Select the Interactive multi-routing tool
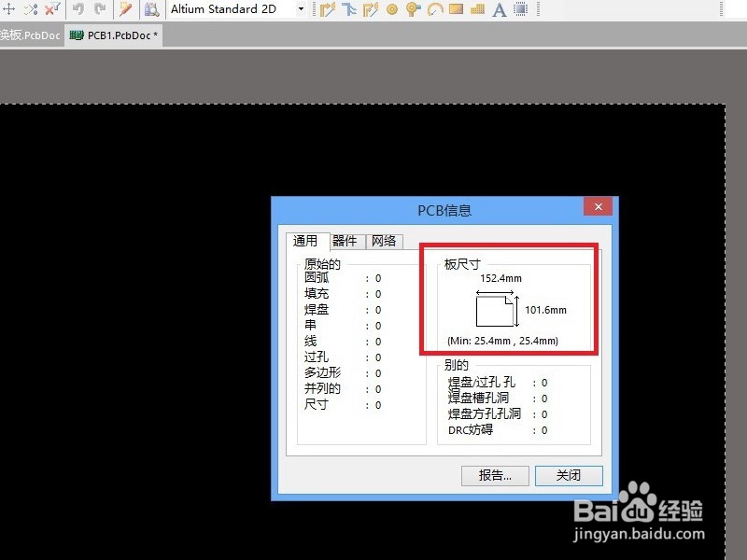Screen dimensions: 747x560 click(x=371, y=9)
